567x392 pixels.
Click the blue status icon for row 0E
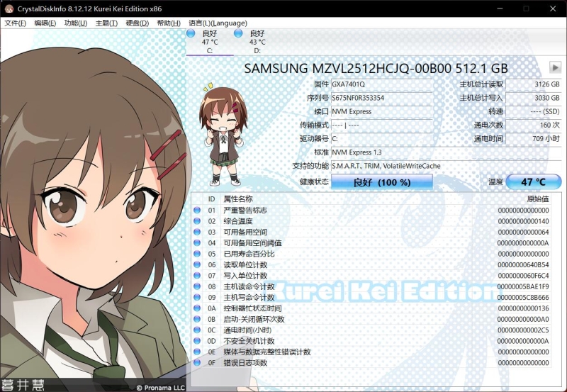(197, 352)
